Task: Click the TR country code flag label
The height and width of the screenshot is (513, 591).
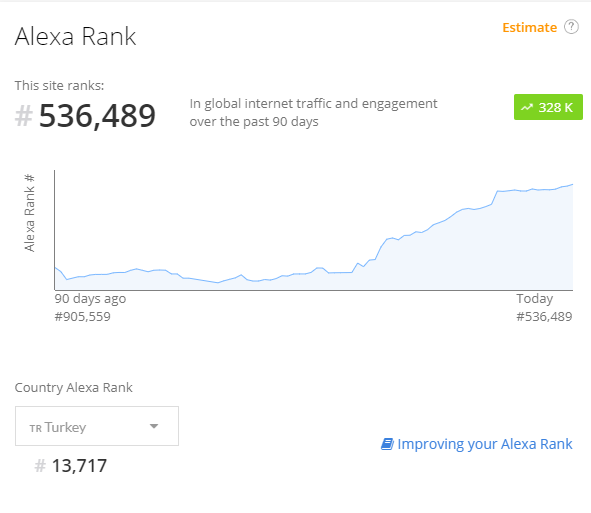Action: coord(35,429)
